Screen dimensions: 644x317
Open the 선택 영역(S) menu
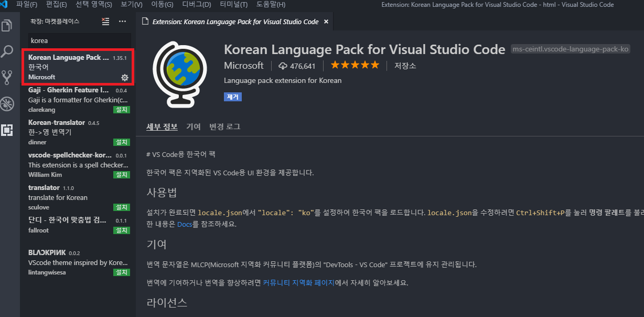click(94, 5)
